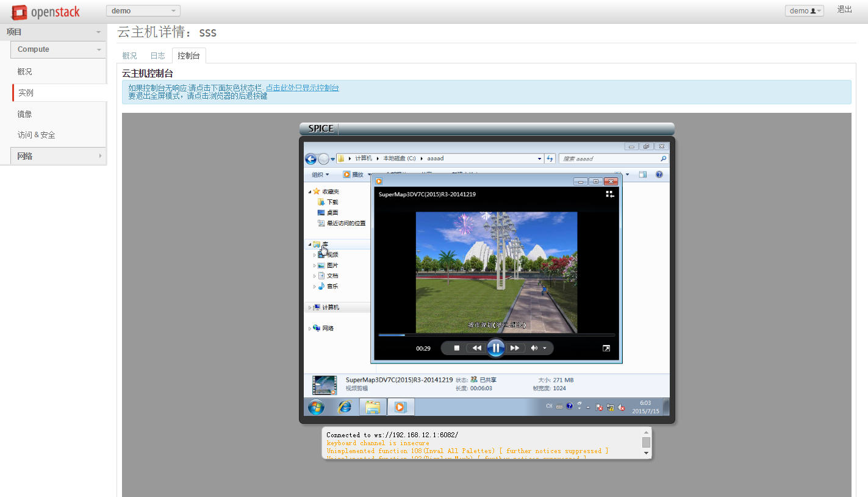
Task: Open Explorer help icon
Action: click(x=659, y=174)
